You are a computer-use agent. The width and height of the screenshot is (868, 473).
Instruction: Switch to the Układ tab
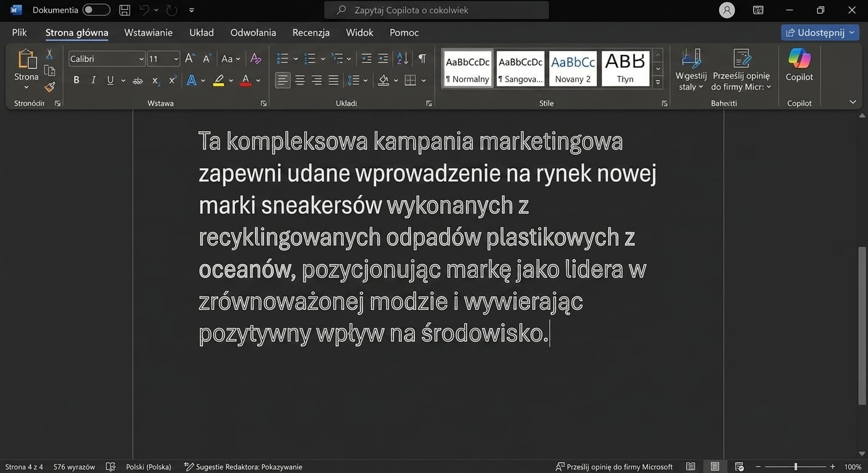(x=202, y=33)
